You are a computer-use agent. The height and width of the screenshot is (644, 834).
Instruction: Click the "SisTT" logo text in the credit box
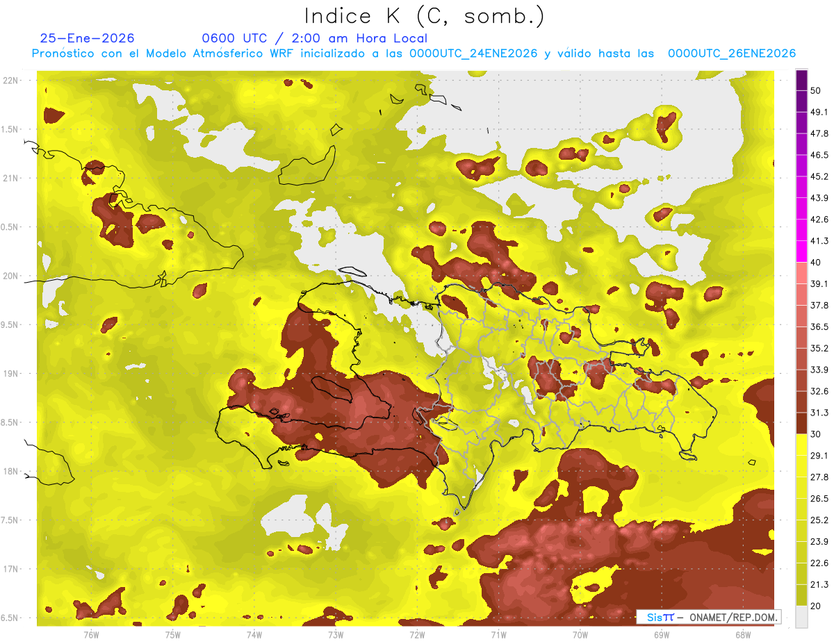pos(660,617)
